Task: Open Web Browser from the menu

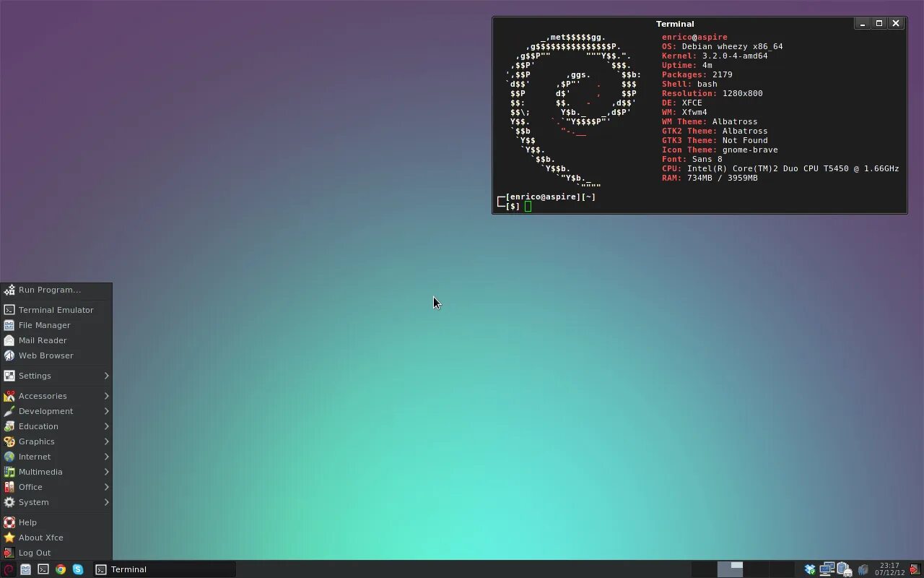Action: 56,355
